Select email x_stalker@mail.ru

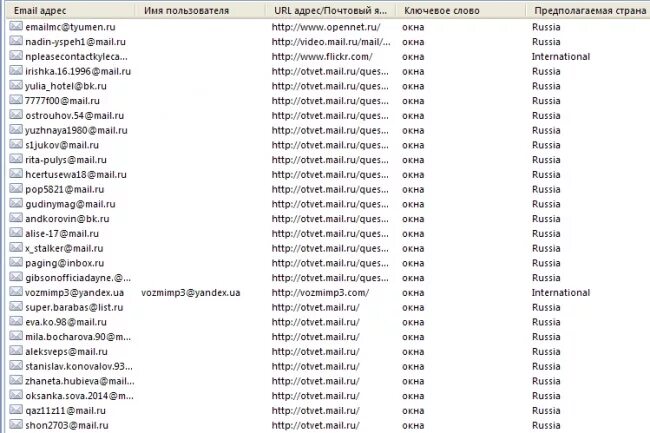64,249
